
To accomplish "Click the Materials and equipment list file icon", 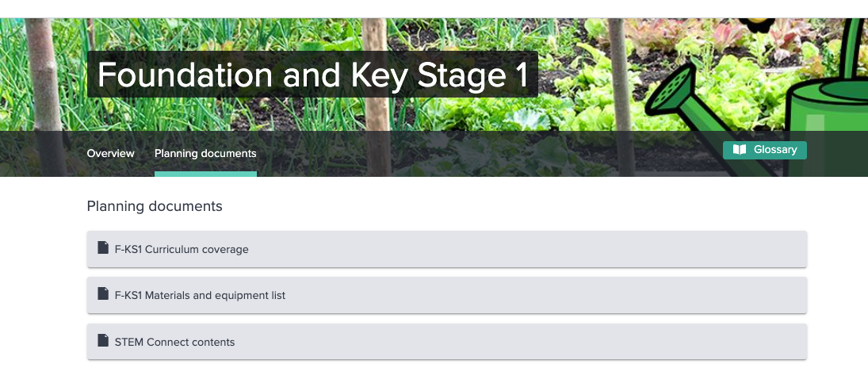I will click(102, 294).
